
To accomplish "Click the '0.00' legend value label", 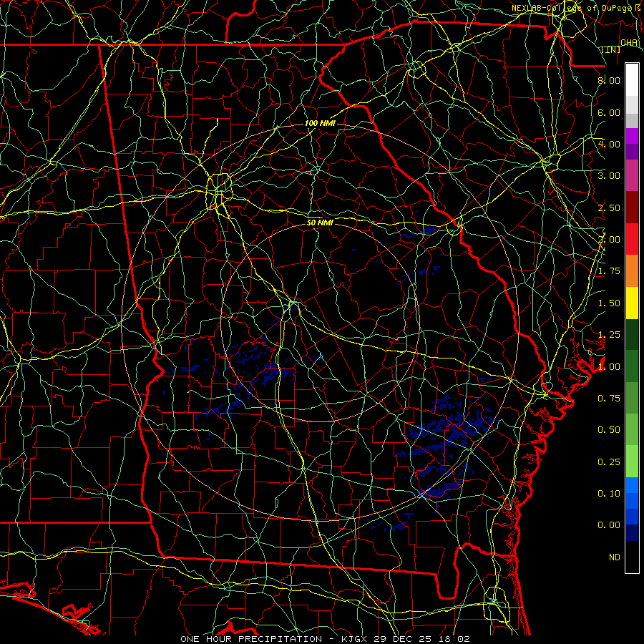I will (609, 525).
